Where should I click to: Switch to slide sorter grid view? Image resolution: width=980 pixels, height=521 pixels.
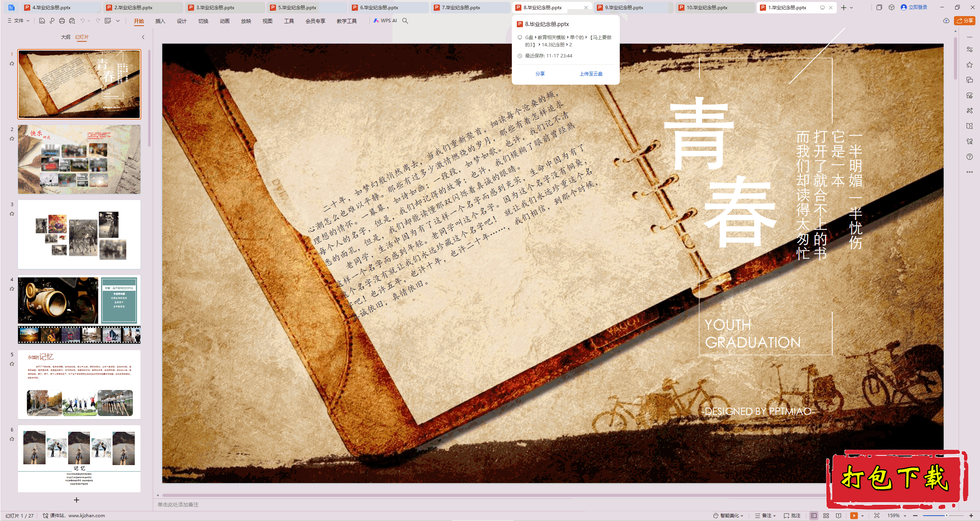pyautogui.click(x=826, y=516)
